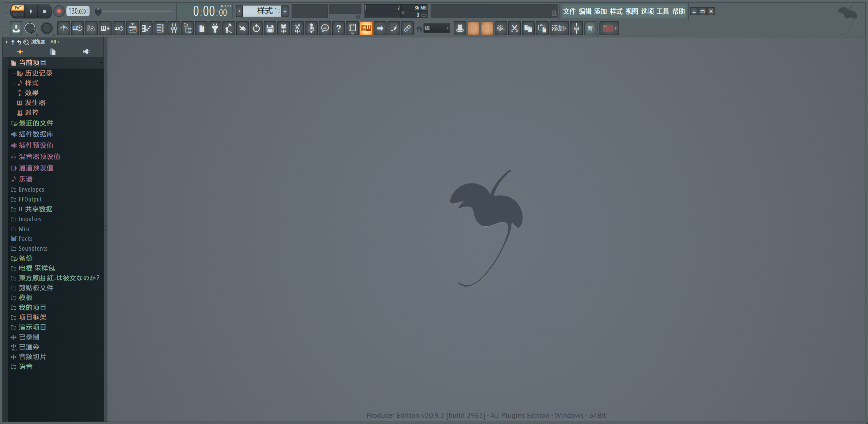This screenshot has width=868, height=424.
Task: Toggle the Alt orange button
Action: point(487,28)
